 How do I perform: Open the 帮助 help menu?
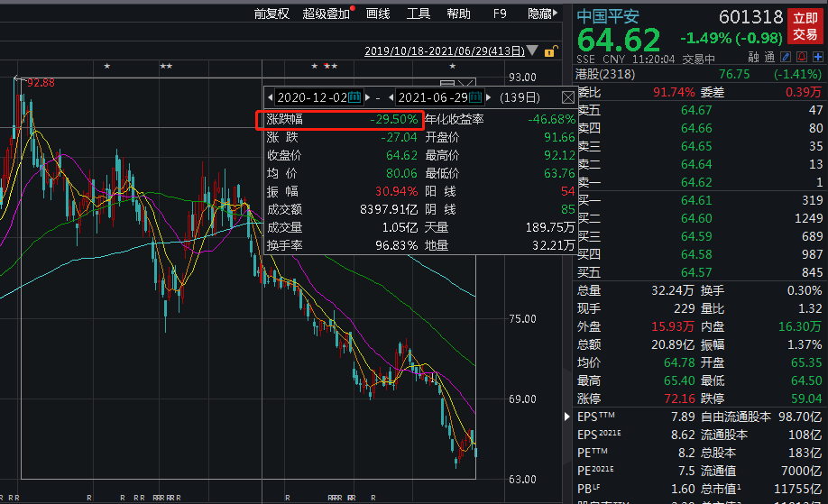point(458,14)
